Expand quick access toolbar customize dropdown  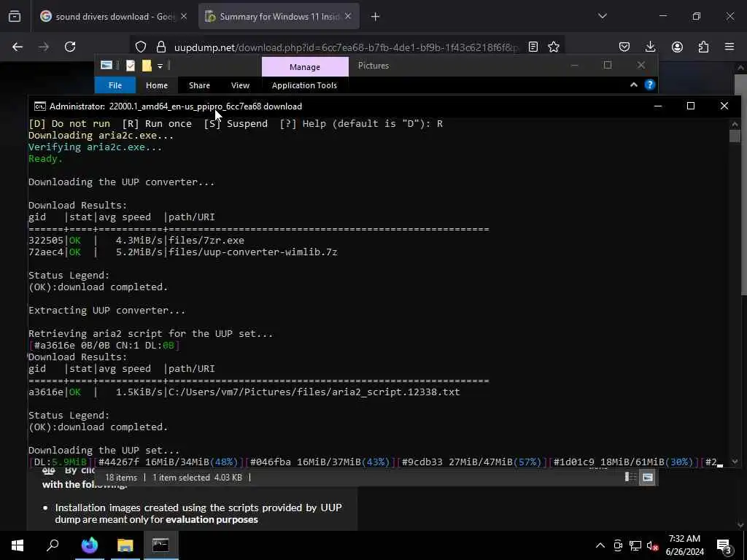(x=160, y=66)
